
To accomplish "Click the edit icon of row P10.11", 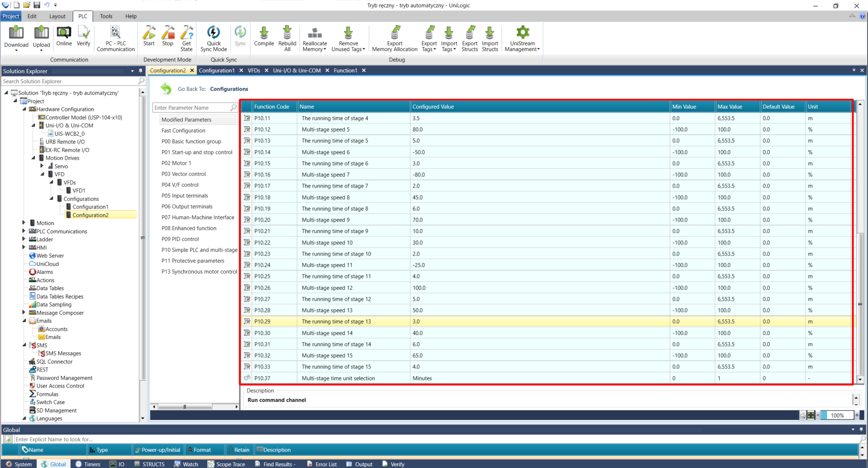I will tap(247, 118).
